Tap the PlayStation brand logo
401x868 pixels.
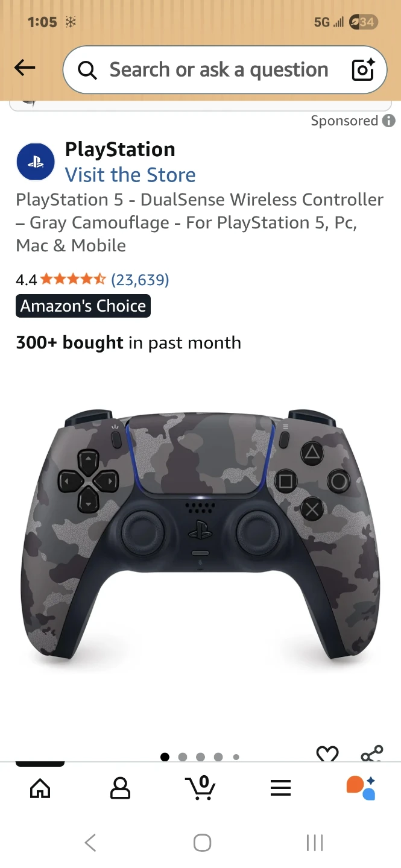[x=36, y=162]
